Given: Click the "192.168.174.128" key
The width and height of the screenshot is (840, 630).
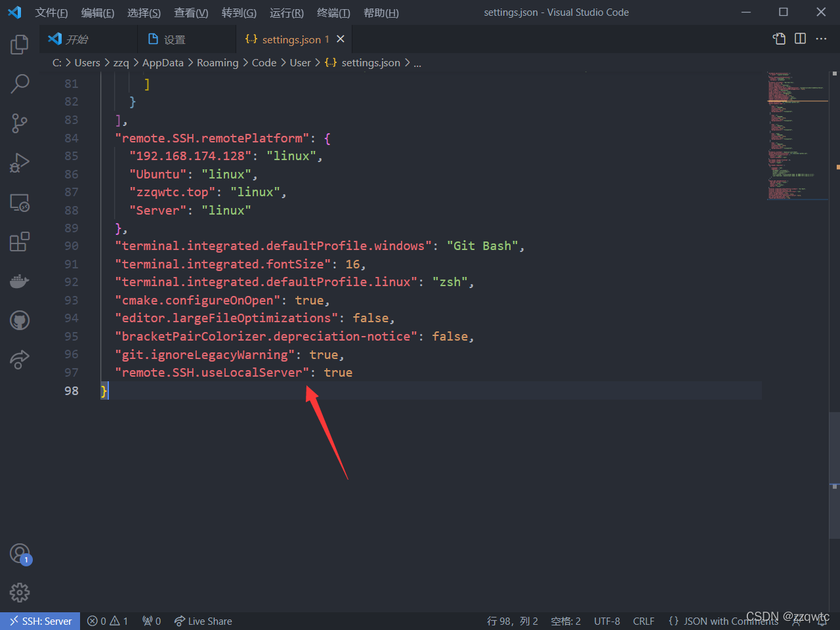Looking at the screenshot, I should pos(190,156).
